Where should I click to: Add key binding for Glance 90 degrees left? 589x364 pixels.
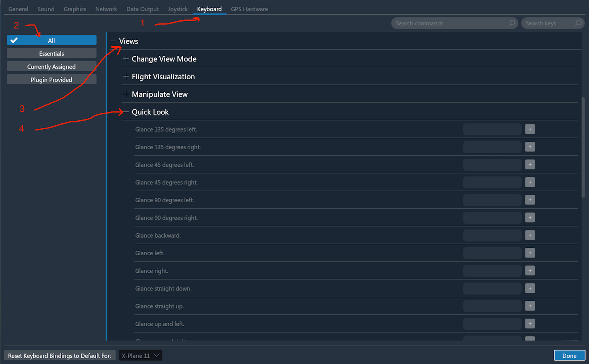[530, 200]
